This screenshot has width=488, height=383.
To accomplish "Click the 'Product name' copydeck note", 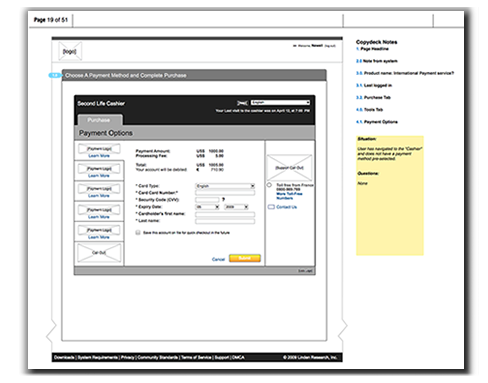I will tap(409, 73).
